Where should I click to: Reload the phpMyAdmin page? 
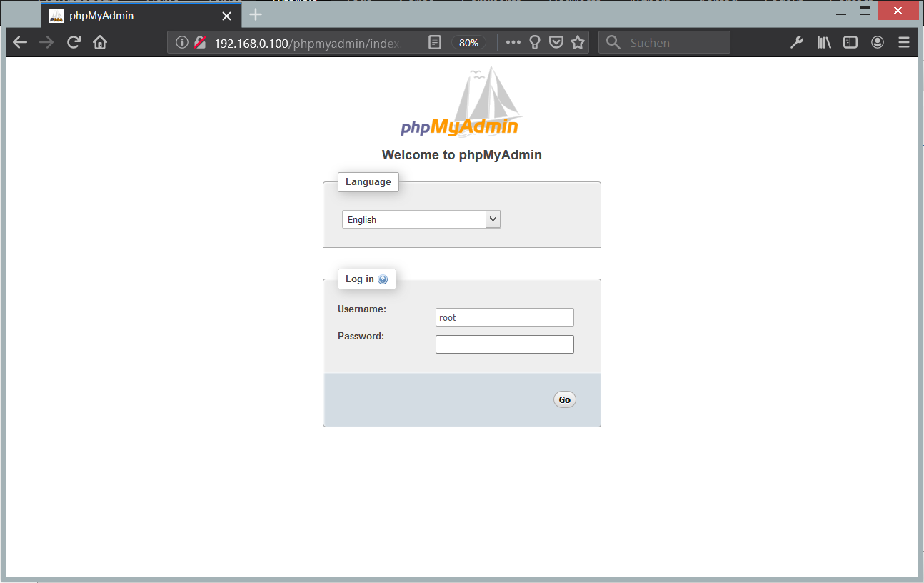point(74,43)
